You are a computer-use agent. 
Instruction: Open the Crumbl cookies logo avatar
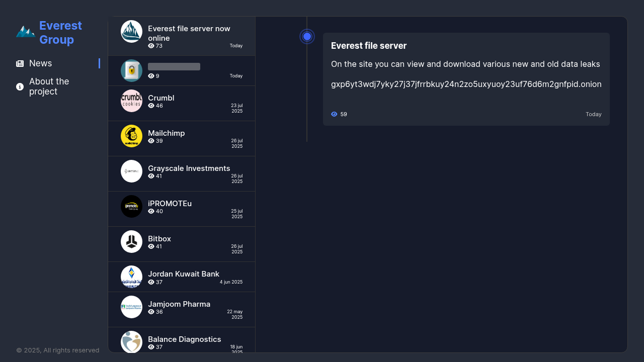(131, 101)
